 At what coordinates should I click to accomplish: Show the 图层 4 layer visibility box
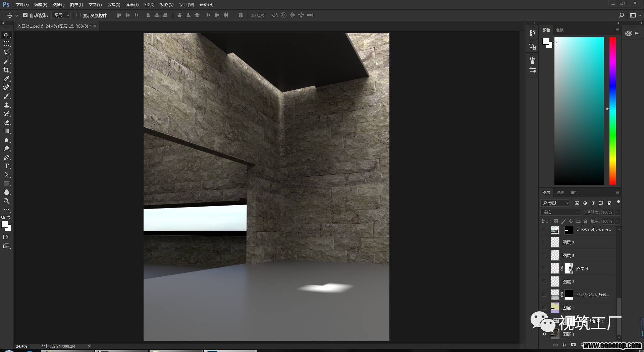tap(544, 268)
